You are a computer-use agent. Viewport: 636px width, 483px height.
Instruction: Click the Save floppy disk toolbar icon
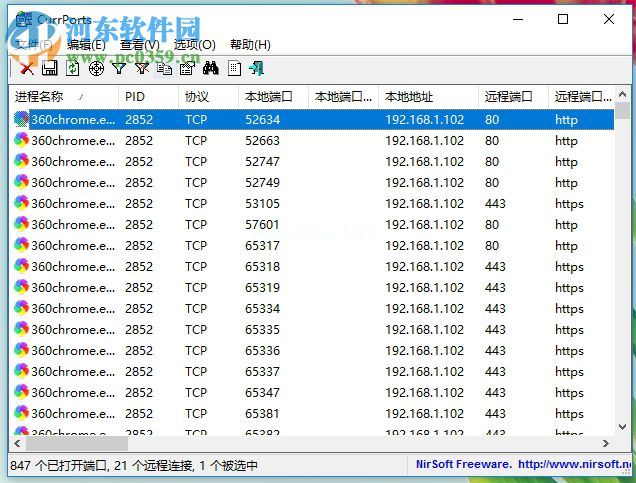click(49, 68)
